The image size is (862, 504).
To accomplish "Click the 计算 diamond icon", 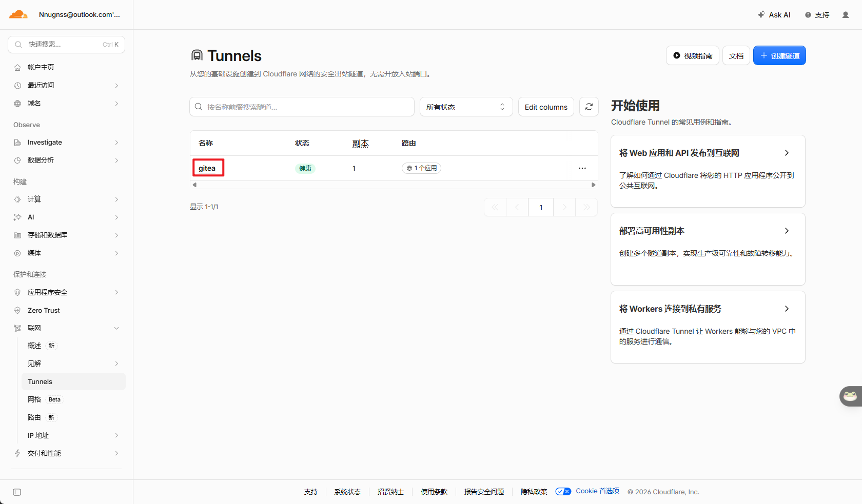I will [x=17, y=199].
